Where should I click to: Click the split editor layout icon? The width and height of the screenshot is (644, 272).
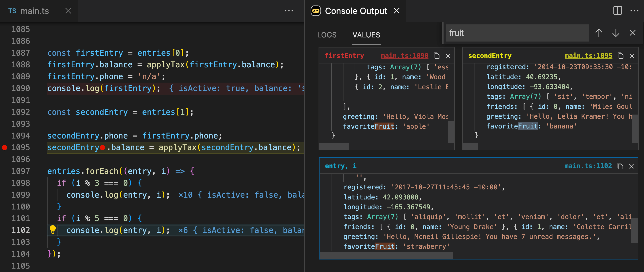click(x=617, y=11)
